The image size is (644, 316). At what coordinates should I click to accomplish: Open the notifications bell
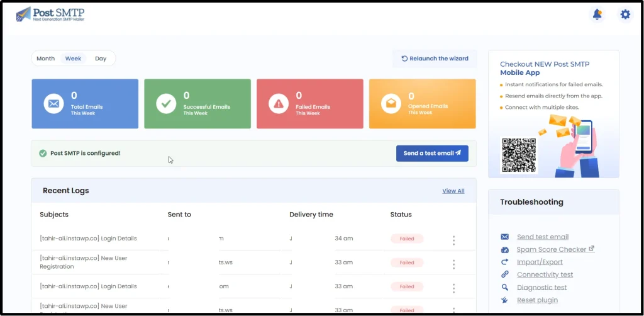click(597, 15)
